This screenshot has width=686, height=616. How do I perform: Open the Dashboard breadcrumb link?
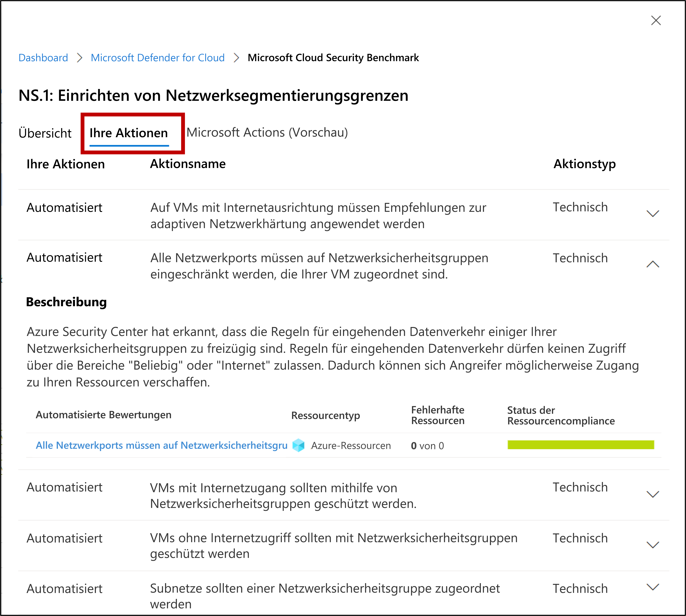(x=43, y=58)
